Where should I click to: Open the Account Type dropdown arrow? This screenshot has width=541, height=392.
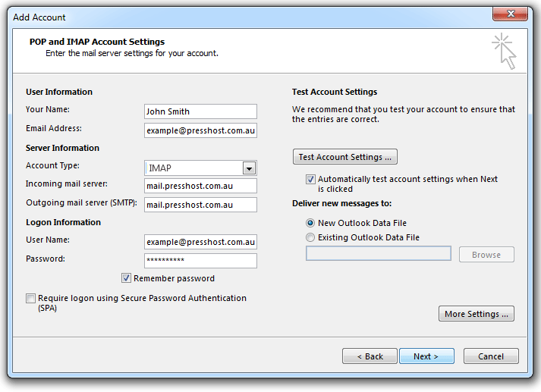tap(249, 168)
